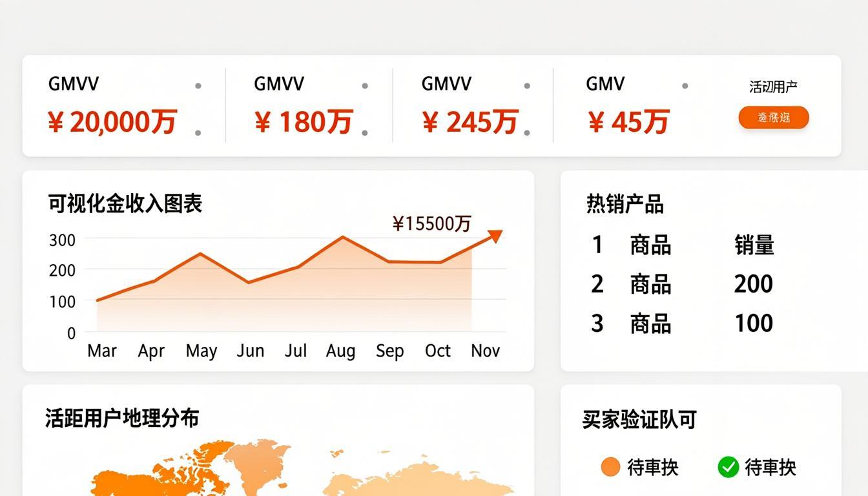The image size is (868, 496).
Task: Click the 买家验证队可 panel heading
Action: [x=639, y=420]
